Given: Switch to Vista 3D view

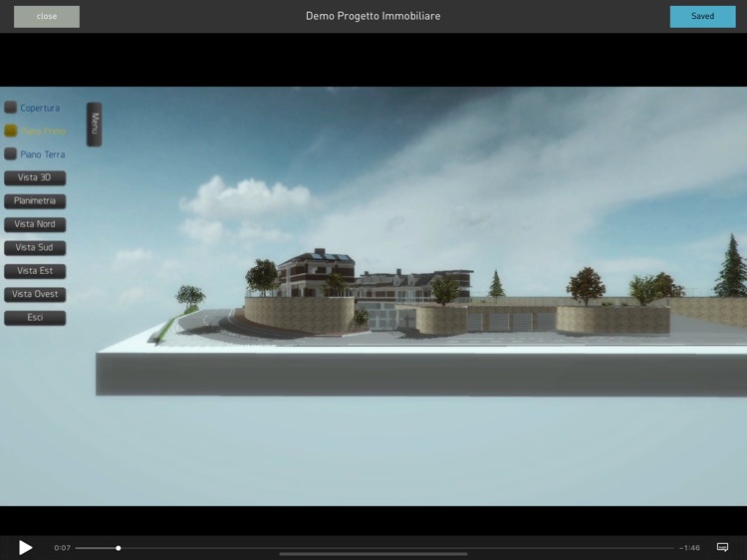Looking at the screenshot, I should pyautogui.click(x=35, y=177).
